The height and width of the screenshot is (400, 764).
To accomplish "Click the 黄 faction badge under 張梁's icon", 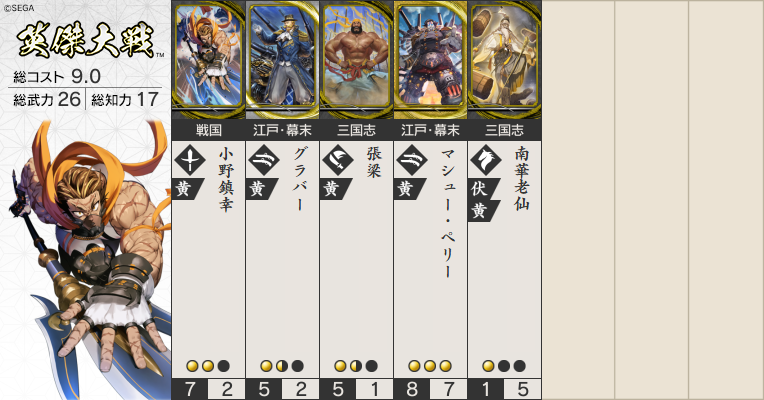I will pyautogui.click(x=334, y=189).
